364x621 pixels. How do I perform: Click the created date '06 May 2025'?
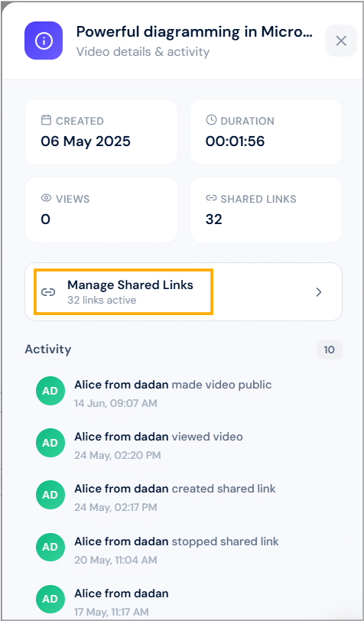86,141
